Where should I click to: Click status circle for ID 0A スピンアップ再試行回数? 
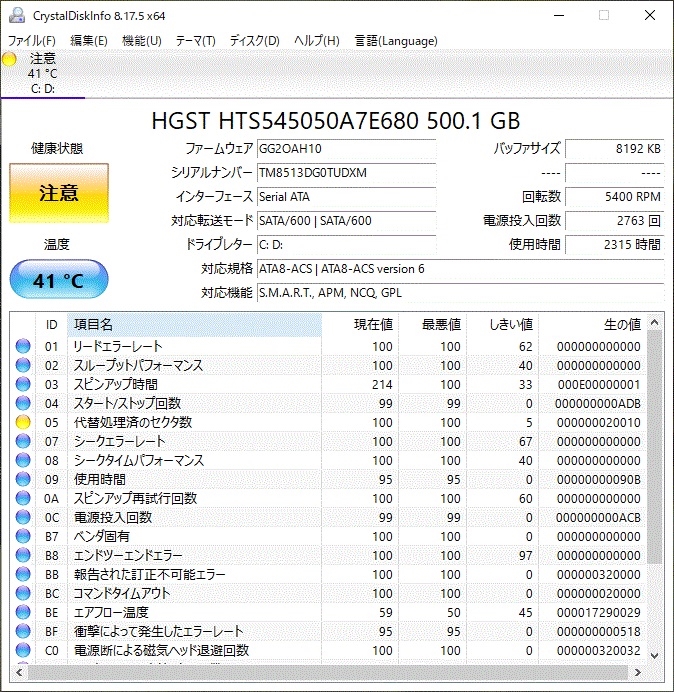(23, 498)
